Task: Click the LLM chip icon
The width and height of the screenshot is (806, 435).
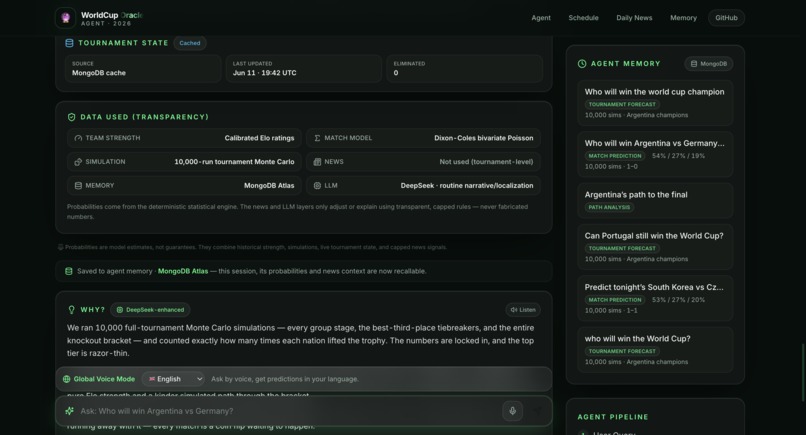Action: pyautogui.click(x=317, y=186)
